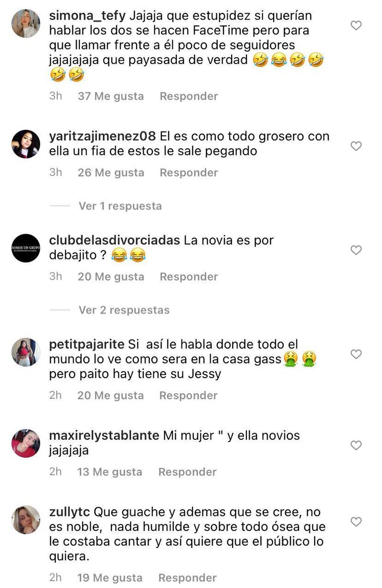The image size is (382, 588).
Task: Open yaritzajimenez08's avatar
Action: (26, 144)
